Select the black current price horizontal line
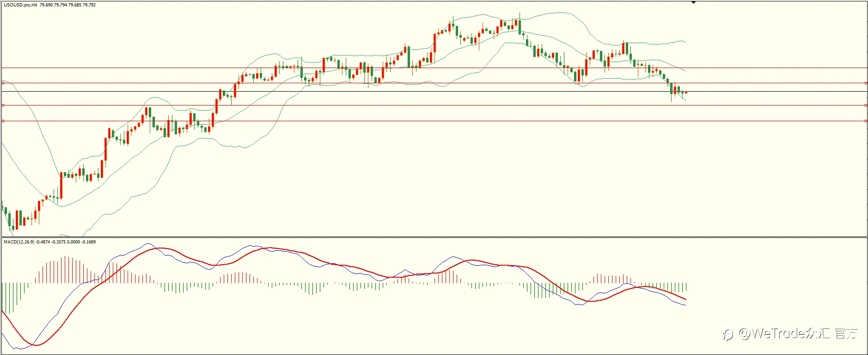The height and width of the screenshot is (355, 868). tap(434, 91)
